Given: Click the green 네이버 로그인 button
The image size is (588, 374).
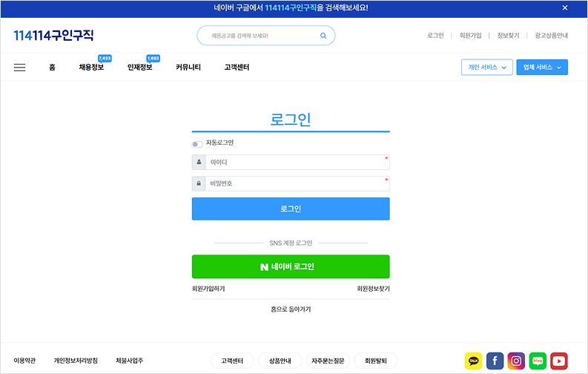Looking at the screenshot, I should 291,266.
